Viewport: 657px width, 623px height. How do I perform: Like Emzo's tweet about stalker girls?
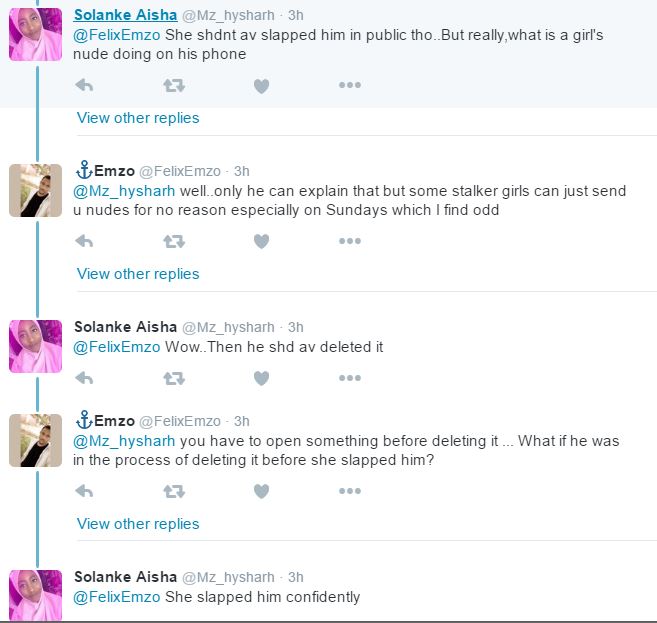coord(261,241)
